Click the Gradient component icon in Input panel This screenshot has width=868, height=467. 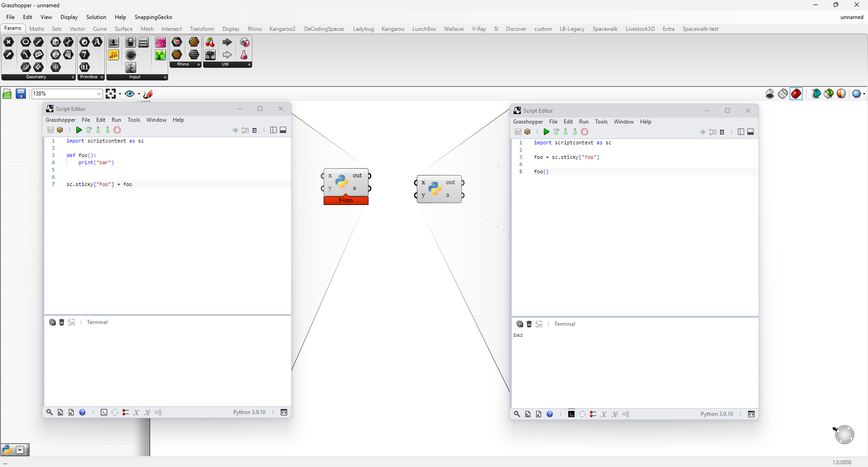160,42
